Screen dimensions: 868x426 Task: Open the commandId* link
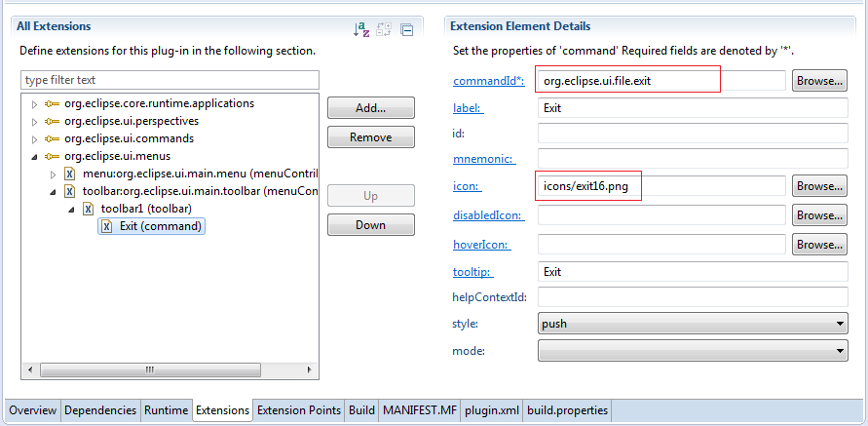click(x=489, y=81)
